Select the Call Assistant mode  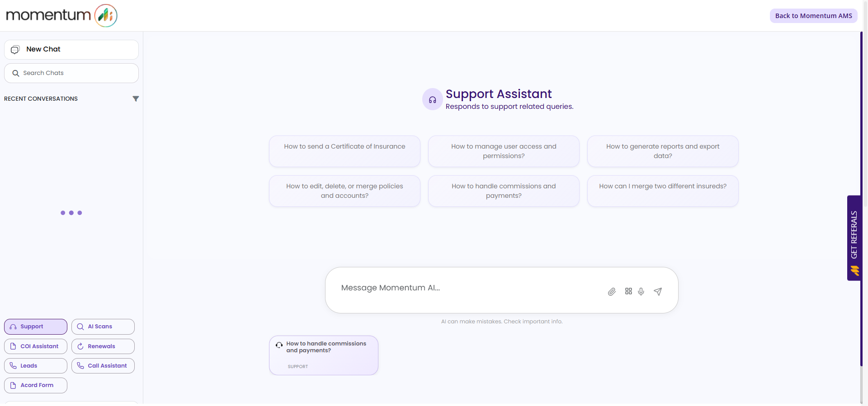click(103, 366)
